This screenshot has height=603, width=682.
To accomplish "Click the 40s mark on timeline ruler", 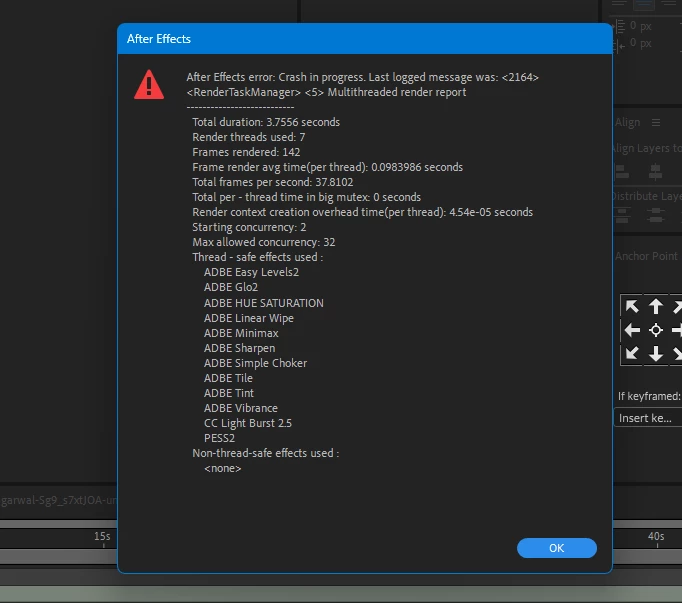I will click(x=656, y=536).
